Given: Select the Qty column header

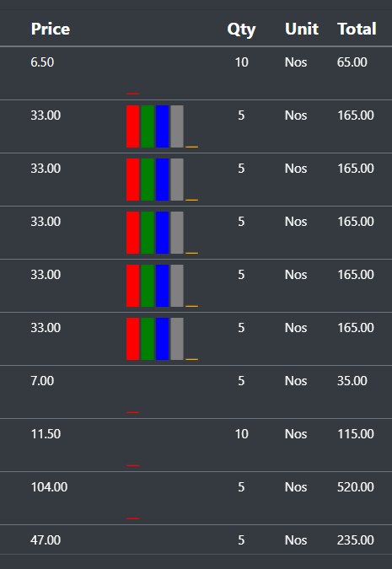Looking at the screenshot, I should [x=241, y=30].
